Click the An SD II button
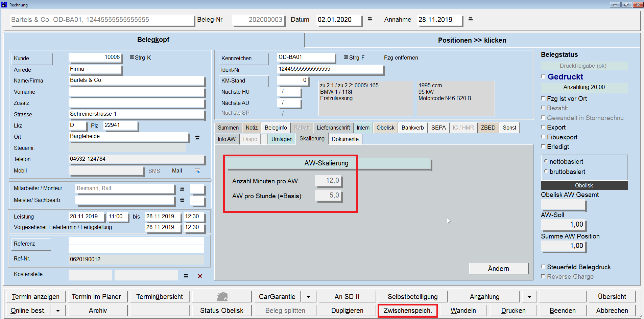 coord(347,297)
